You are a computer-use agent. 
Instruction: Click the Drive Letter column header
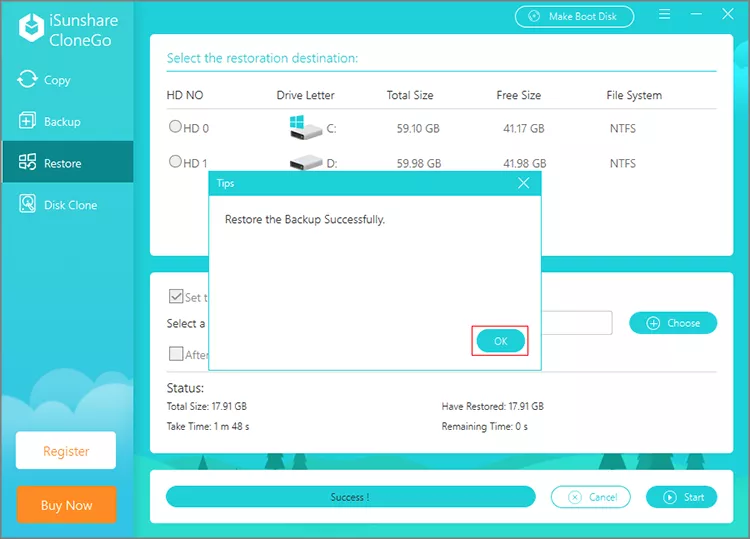306,95
